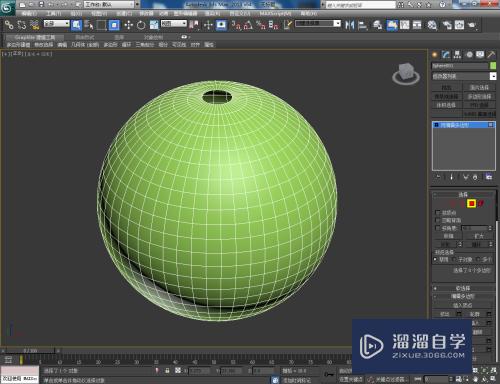Select the 多个 preview selection radio
Viewport: 500px width, 384px height.
[x=478, y=259]
